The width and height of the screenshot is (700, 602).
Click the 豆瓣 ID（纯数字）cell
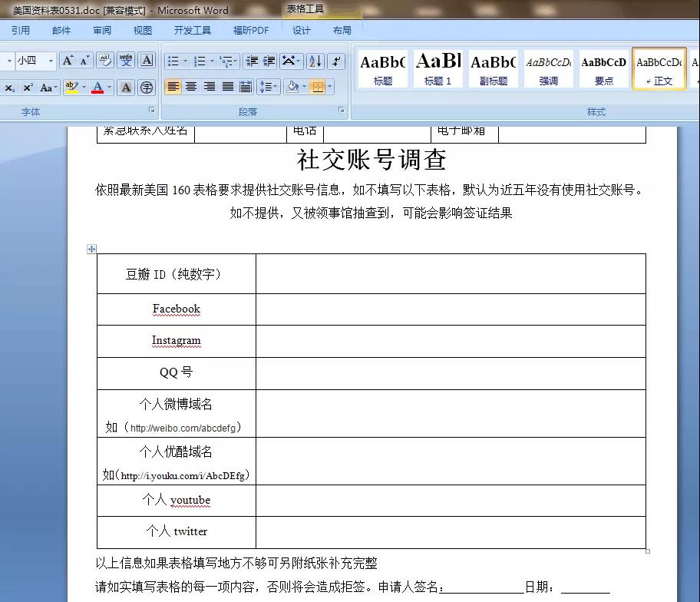[177, 274]
